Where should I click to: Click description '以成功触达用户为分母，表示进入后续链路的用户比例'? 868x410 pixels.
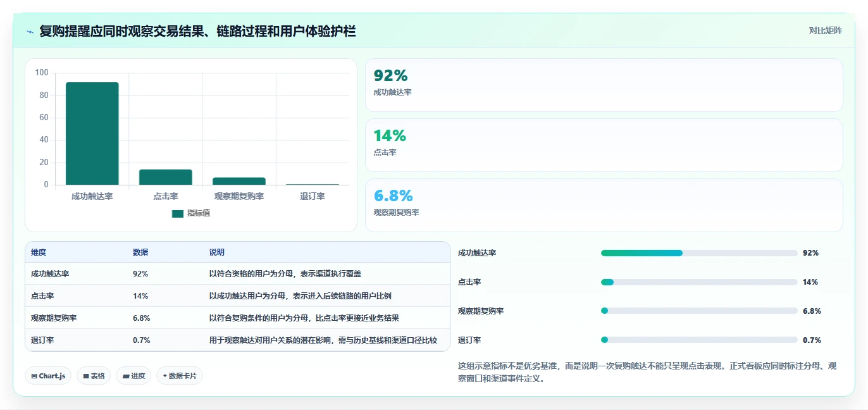[x=301, y=296]
